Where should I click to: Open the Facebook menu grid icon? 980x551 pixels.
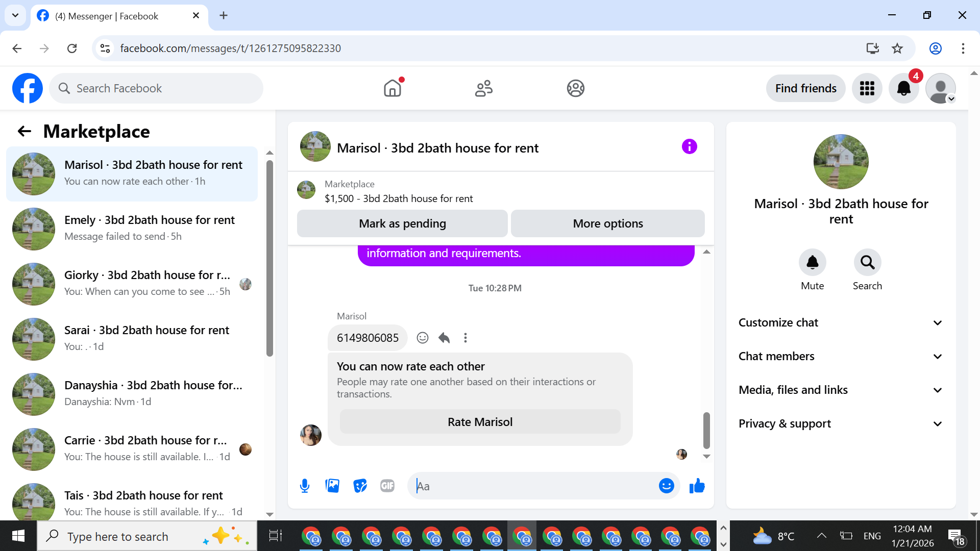point(867,88)
